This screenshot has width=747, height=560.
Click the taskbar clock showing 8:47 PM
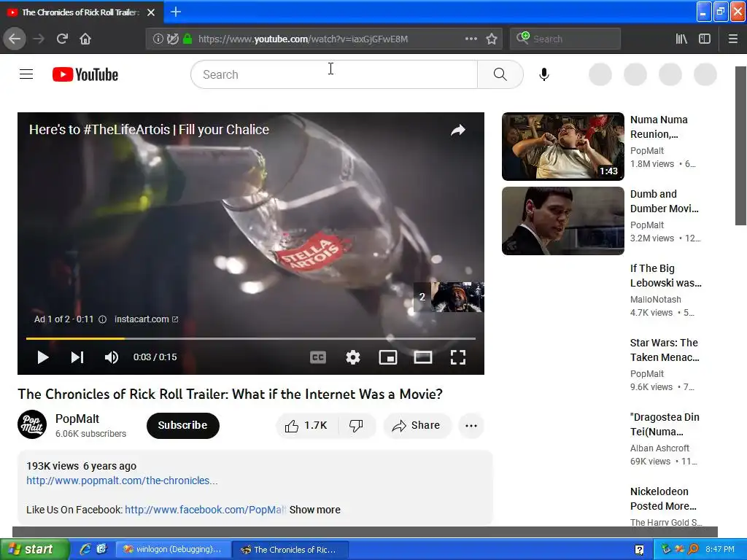point(720,550)
